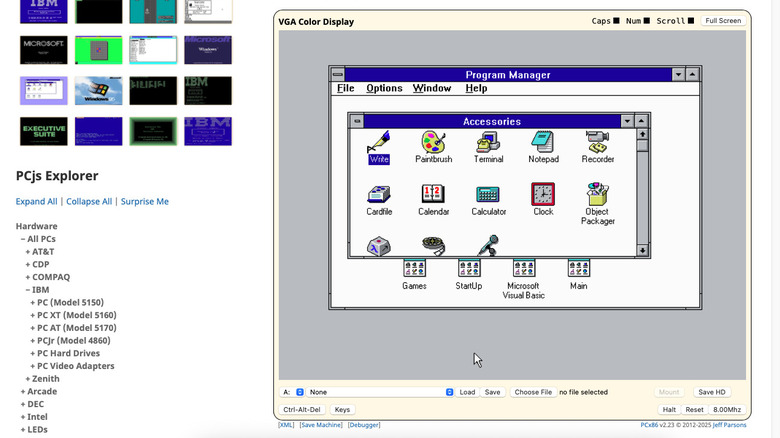The height and width of the screenshot is (438, 780).
Task: Open the bright green screen thumbnail
Action: click(98, 50)
